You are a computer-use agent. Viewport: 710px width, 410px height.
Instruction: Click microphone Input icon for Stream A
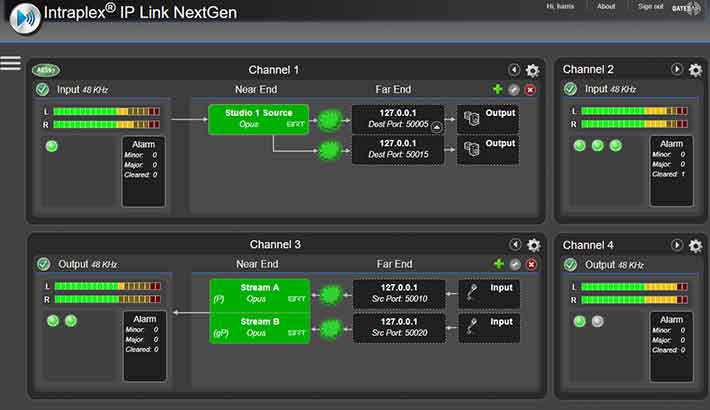click(472, 293)
